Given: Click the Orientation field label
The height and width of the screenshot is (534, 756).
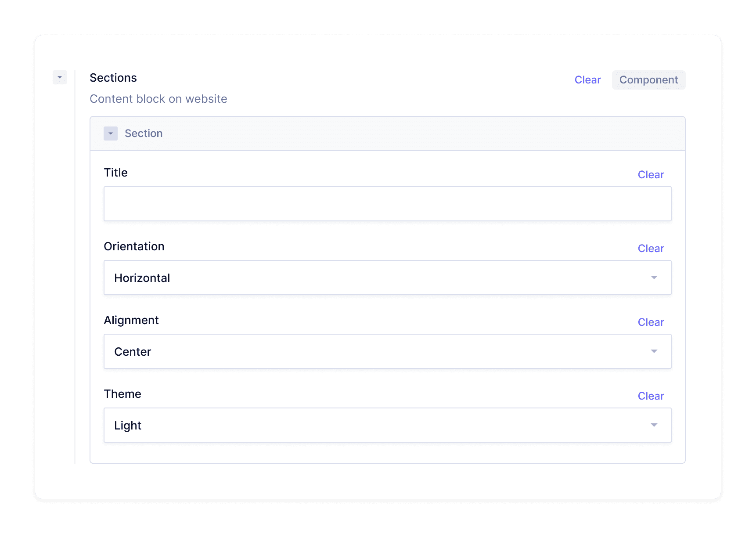Looking at the screenshot, I should tap(134, 246).
